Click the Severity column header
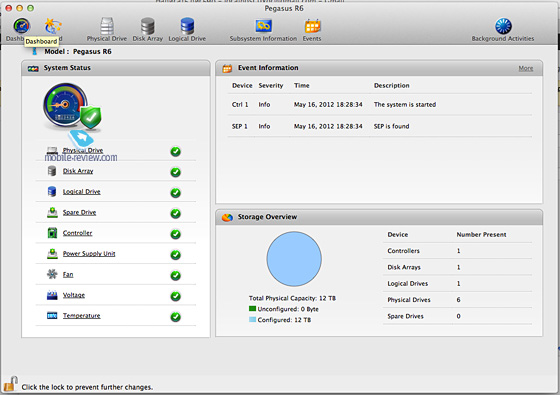Image resolution: width=560 pixels, height=395 pixels. (271, 86)
